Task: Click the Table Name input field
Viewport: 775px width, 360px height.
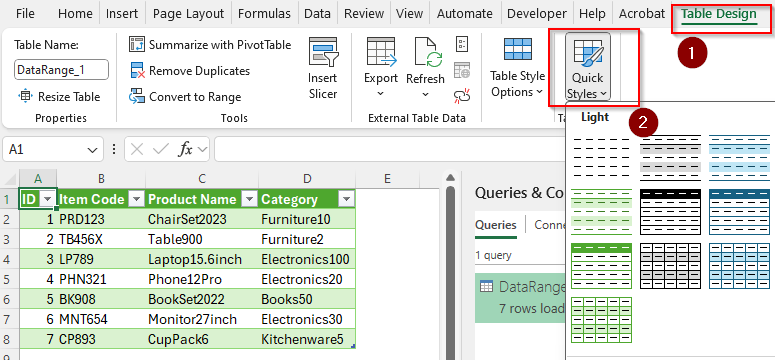Action: (x=61, y=70)
